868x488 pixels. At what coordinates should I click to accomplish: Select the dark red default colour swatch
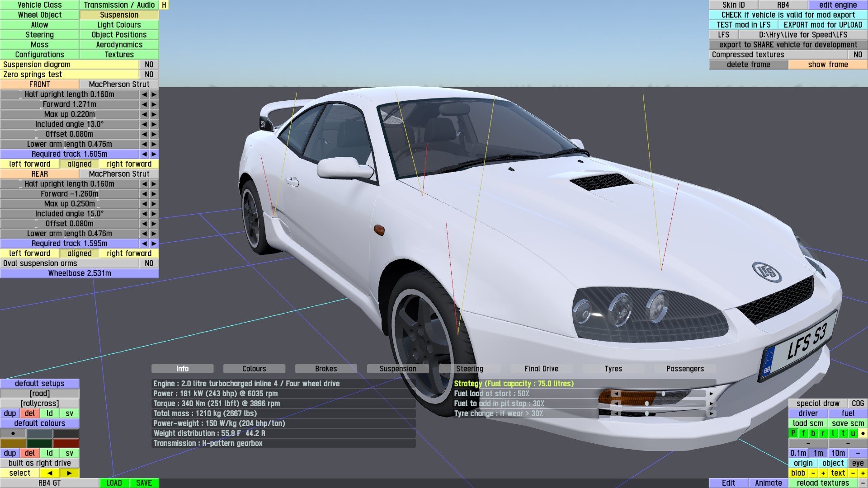click(66, 443)
